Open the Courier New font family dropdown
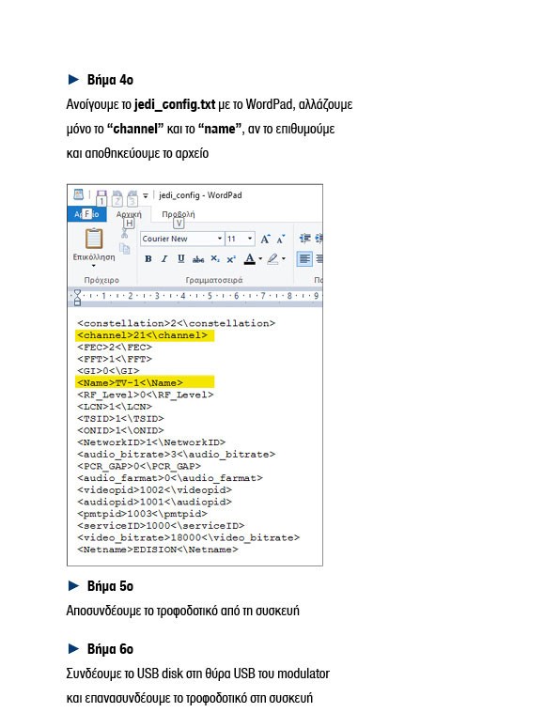560x728 pixels. pyautogui.click(x=182, y=239)
